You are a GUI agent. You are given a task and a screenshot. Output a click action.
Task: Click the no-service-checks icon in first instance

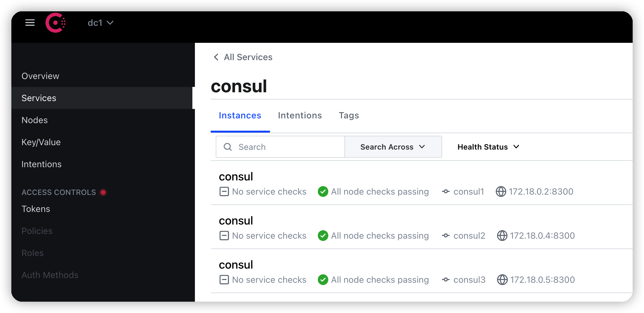click(x=224, y=191)
